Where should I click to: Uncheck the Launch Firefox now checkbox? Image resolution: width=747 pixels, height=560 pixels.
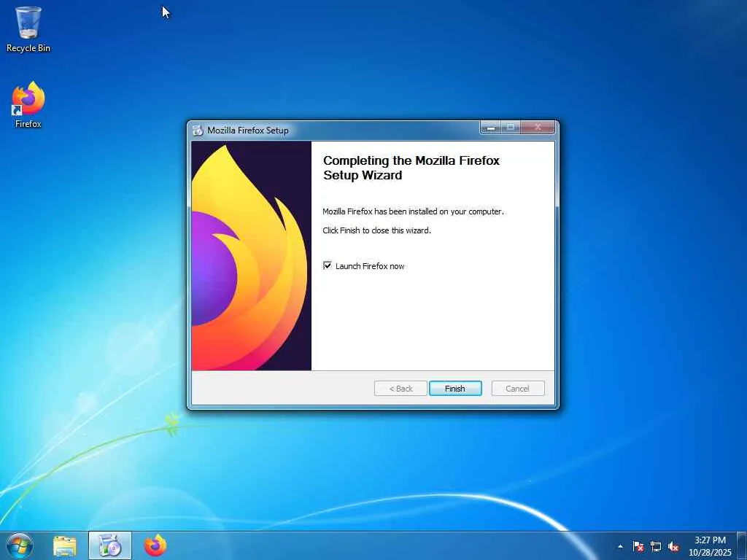[x=328, y=265]
